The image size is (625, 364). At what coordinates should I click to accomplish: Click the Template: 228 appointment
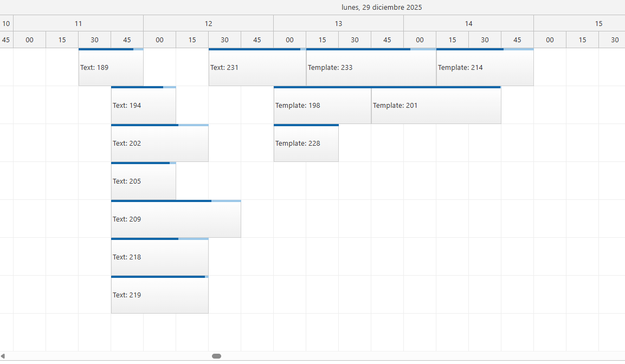tap(306, 144)
